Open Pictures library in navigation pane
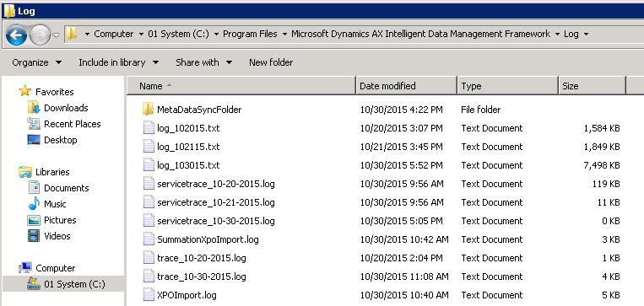This screenshot has width=644, height=306. [60, 220]
